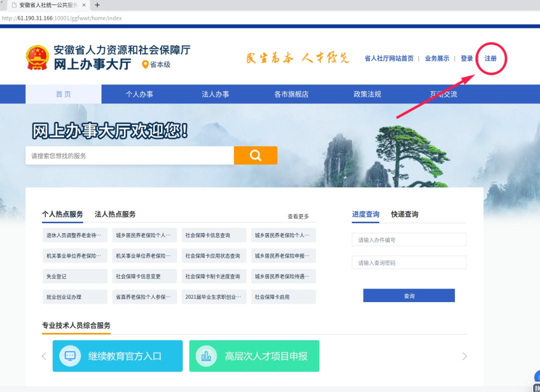Viewport: 540px width, 392px height.
Task: Open 高层次人才项目申报 banner
Action: click(x=254, y=356)
